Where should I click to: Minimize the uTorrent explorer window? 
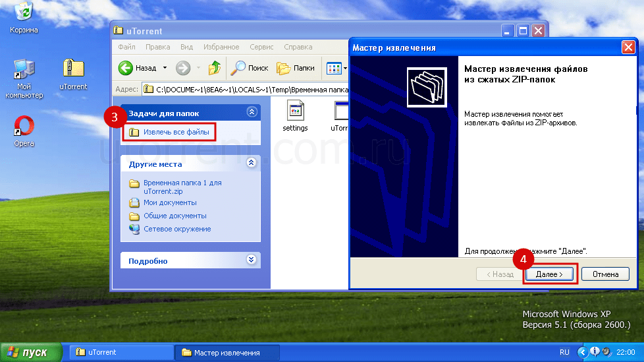click(507, 31)
